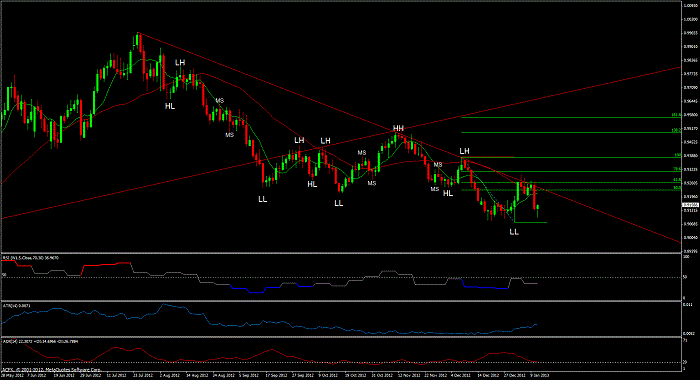Select the 161.8 Fibonacci level line
Image resolution: width=700 pixels, height=380 pixels.
click(x=571, y=117)
